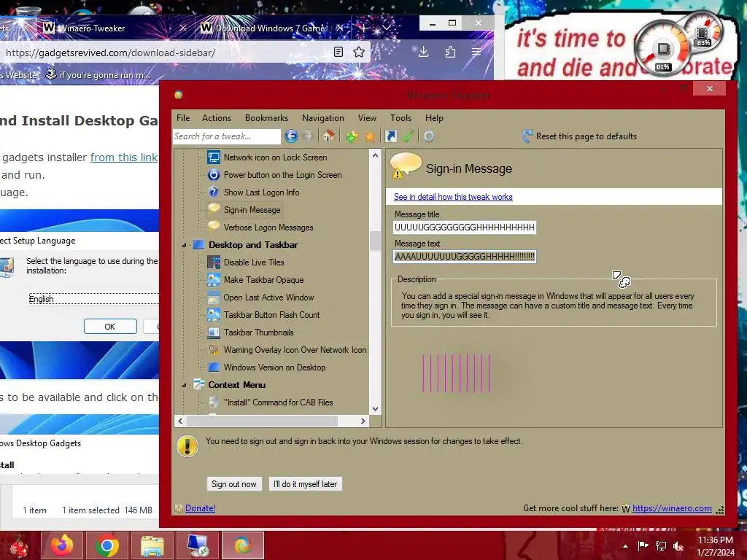Click OK in Select Setup Language dialog
This screenshot has width=747, height=560.
[110, 326]
